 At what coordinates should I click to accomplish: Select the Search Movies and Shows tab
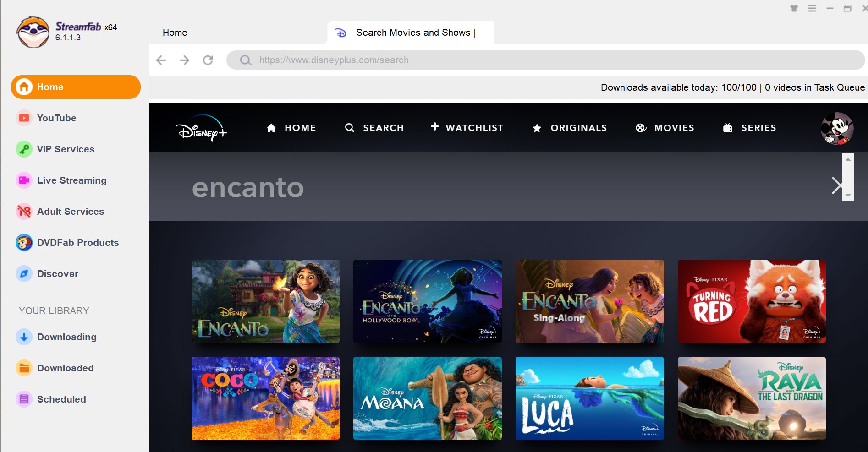(x=411, y=33)
